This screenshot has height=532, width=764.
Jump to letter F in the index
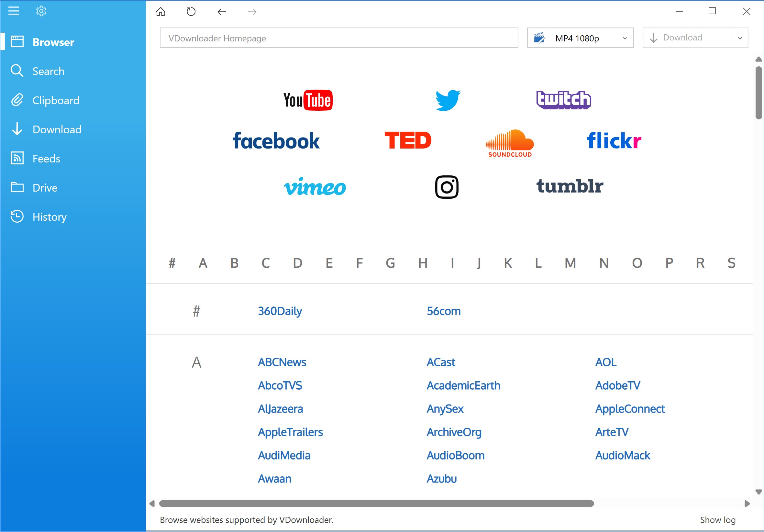(x=360, y=263)
